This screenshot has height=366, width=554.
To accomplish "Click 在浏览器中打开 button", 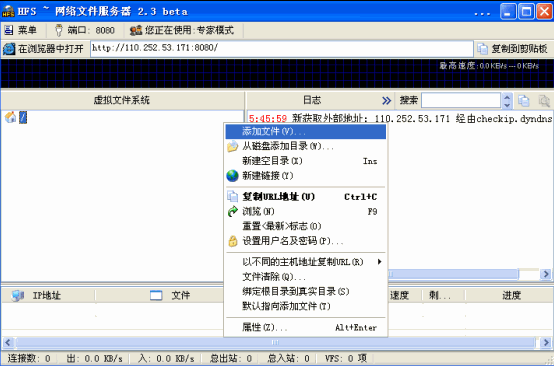I will 43,48.
